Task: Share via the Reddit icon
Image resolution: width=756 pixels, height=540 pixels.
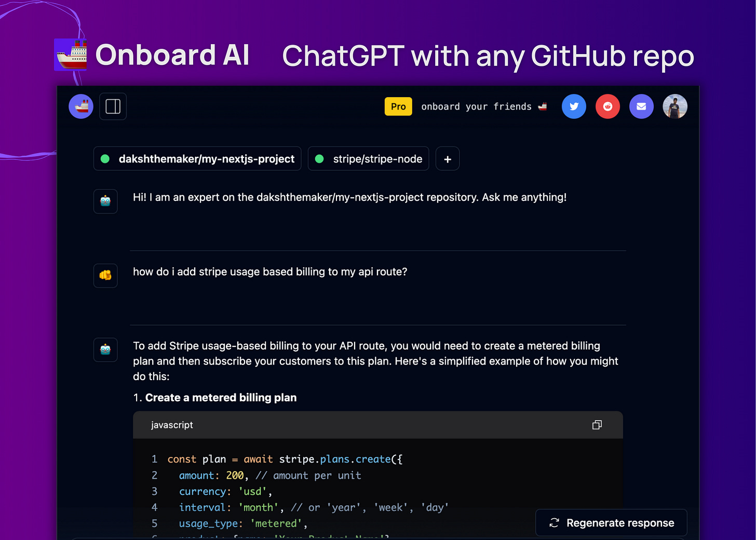Action: click(607, 106)
